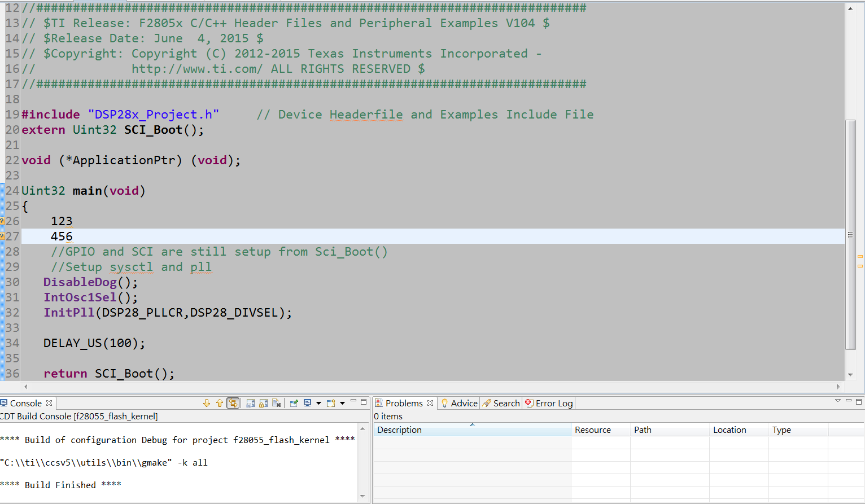Maximize the Problems view
Screen dimensions: 865x504
859,401
